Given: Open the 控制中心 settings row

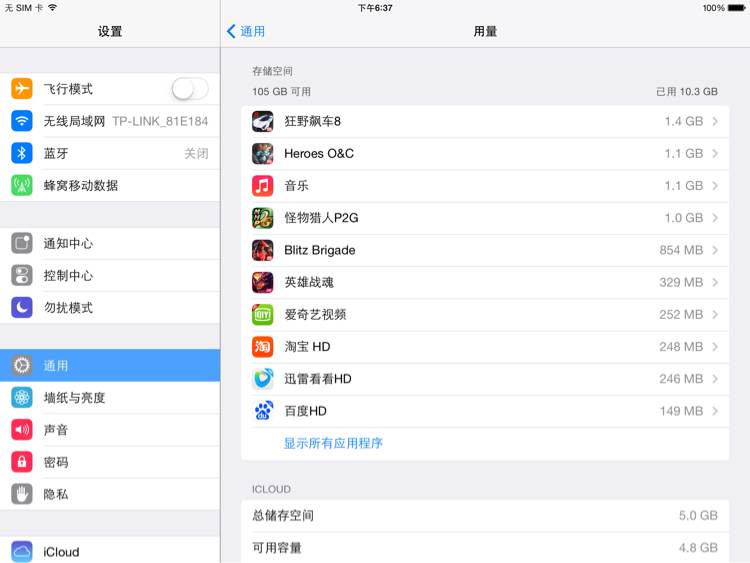Looking at the screenshot, I should tap(110, 276).
